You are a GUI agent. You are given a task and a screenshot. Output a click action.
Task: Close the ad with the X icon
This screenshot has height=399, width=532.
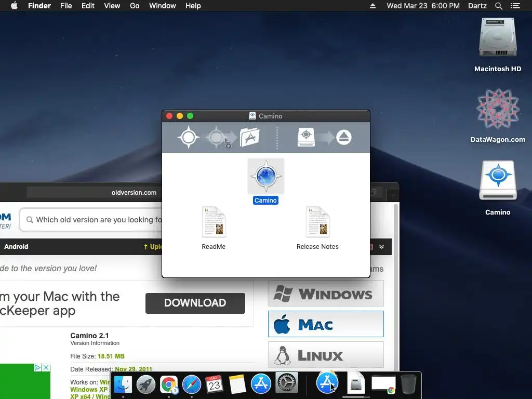click(46, 367)
